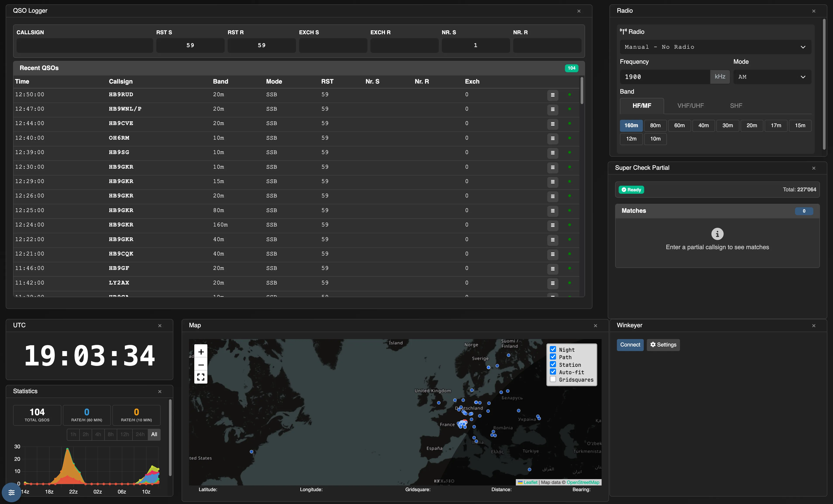The width and height of the screenshot is (833, 504).
Task: Click the EXCH S input field
Action: click(x=333, y=45)
